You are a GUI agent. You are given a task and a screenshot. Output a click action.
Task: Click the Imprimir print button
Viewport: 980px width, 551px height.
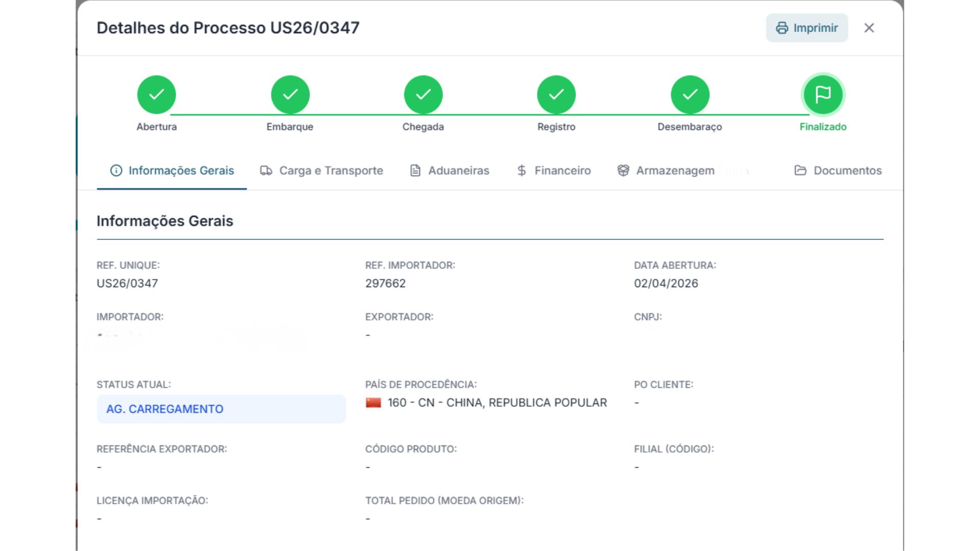click(x=806, y=28)
